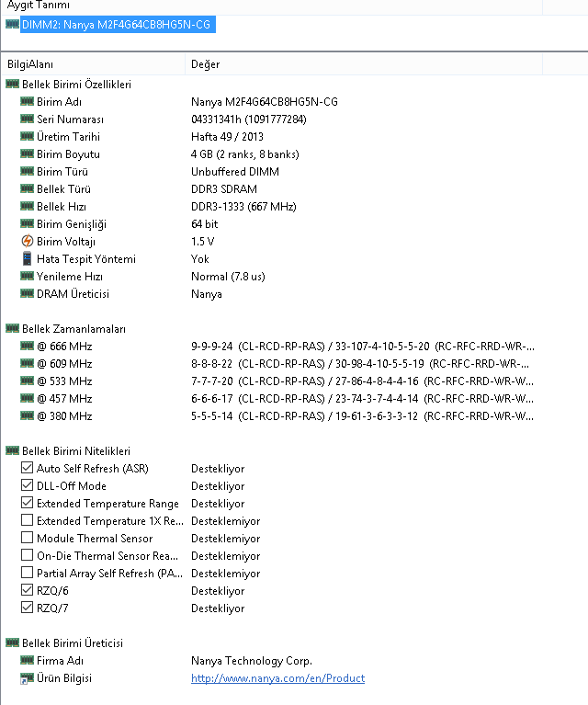Select the DRAM Üreticisi value Nanya
The height and width of the screenshot is (705, 588).
pyautogui.click(x=207, y=294)
